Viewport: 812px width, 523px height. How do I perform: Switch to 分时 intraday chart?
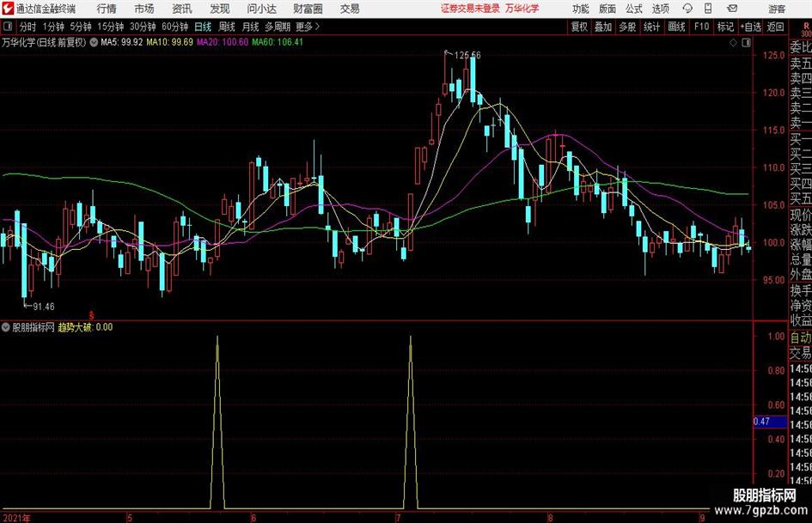tap(27, 27)
